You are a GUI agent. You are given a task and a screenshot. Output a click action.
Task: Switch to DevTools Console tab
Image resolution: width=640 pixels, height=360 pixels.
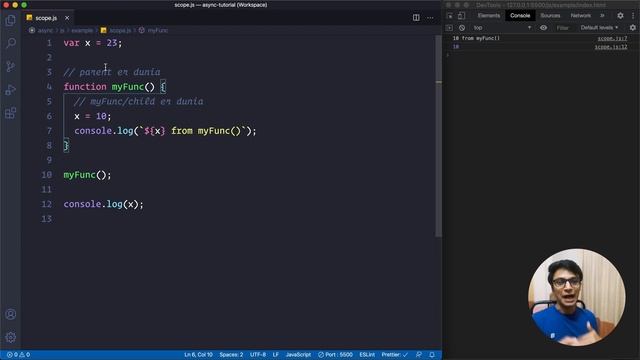(x=520, y=16)
